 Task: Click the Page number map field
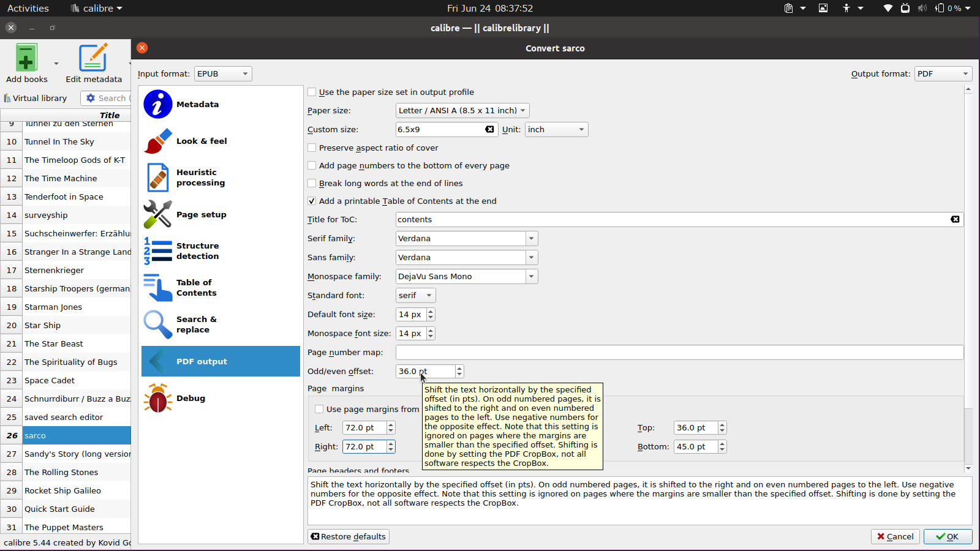(679, 352)
